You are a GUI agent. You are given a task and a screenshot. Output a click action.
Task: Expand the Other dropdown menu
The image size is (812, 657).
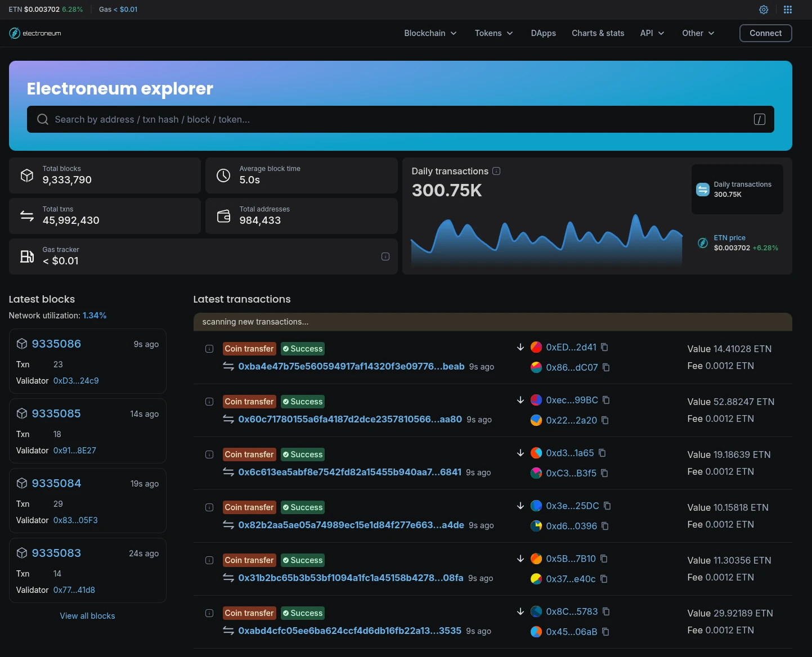click(x=698, y=33)
